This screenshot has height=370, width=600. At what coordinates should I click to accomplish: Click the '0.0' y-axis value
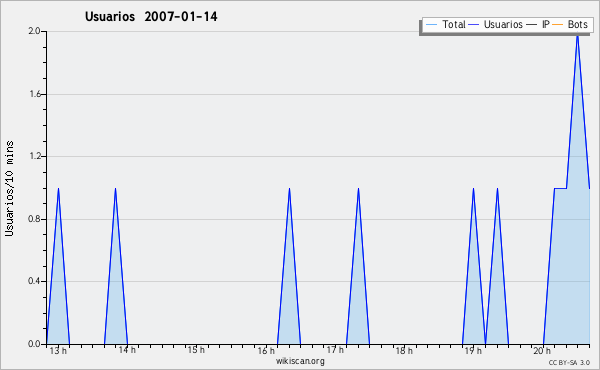34,344
